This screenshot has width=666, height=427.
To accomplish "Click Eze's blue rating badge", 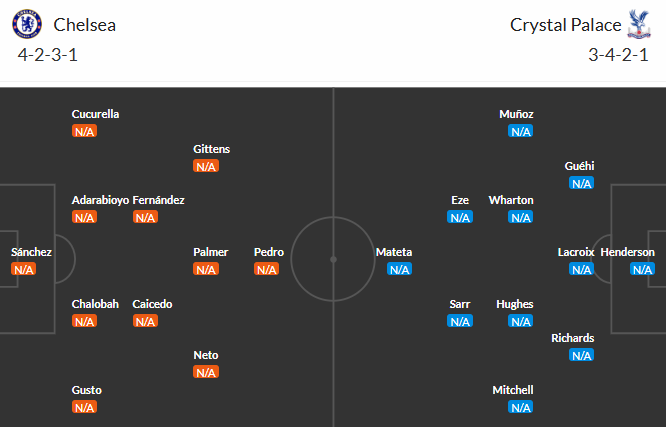I will point(460,217).
